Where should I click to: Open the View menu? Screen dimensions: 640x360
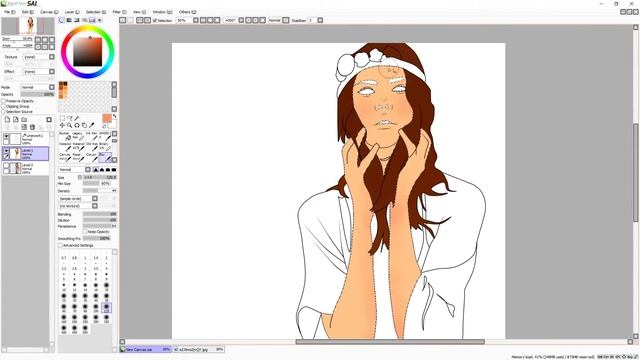(x=139, y=12)
